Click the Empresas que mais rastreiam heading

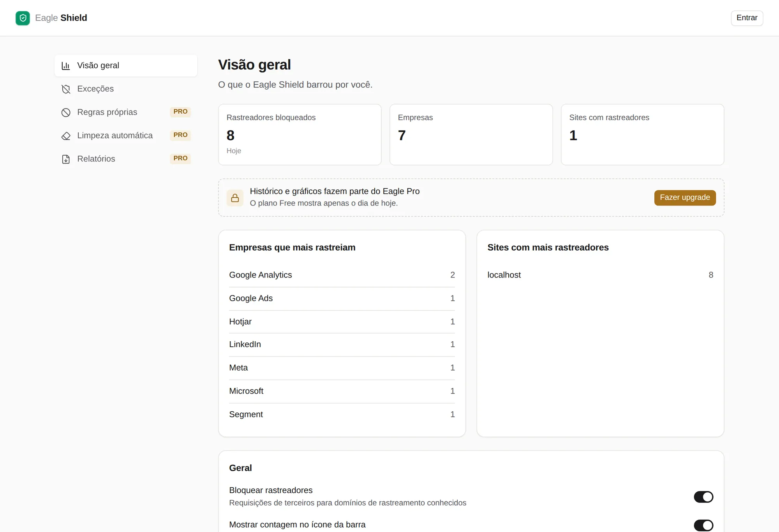(292, 248)
